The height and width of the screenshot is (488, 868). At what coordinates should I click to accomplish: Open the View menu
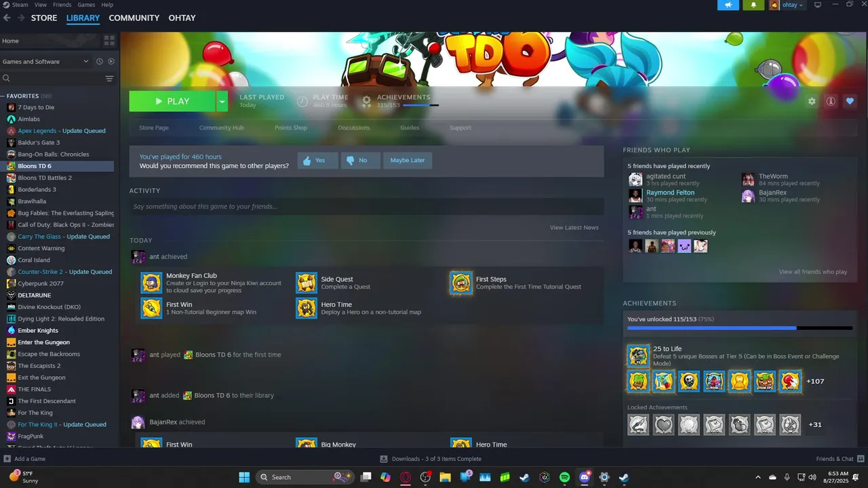coord(41,5)
